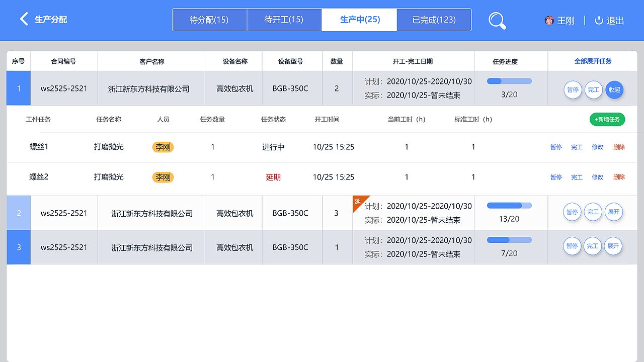
Task: Click 全部展开任务 to expand all tasks
Action: coord(593,61)
